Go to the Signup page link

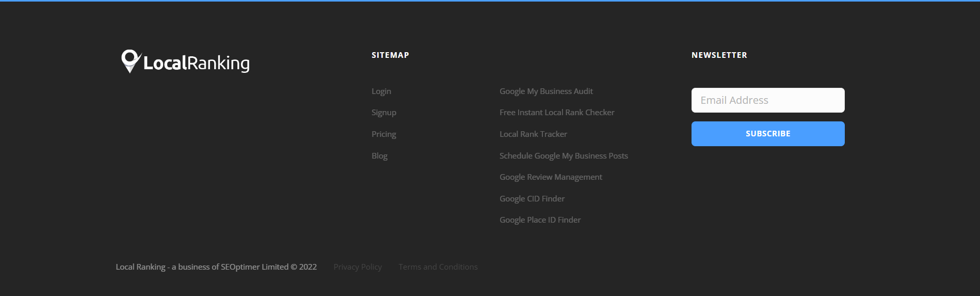click(384, 113)
